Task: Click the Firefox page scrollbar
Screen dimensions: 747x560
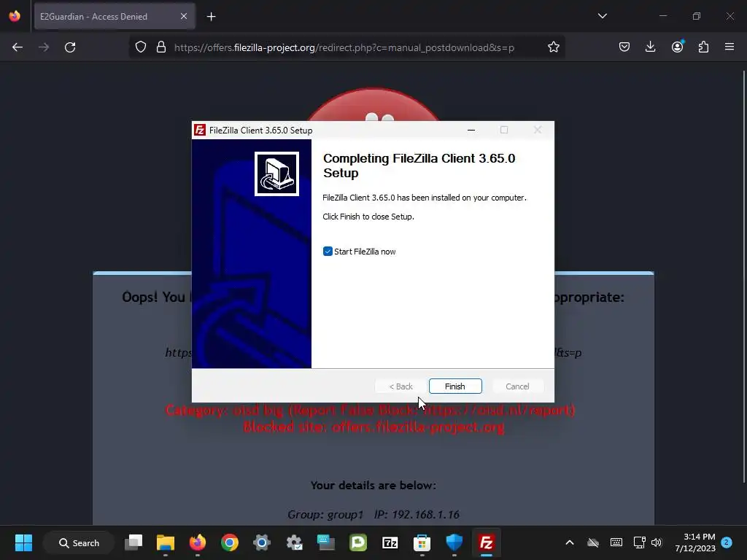Action: (743, 276)
